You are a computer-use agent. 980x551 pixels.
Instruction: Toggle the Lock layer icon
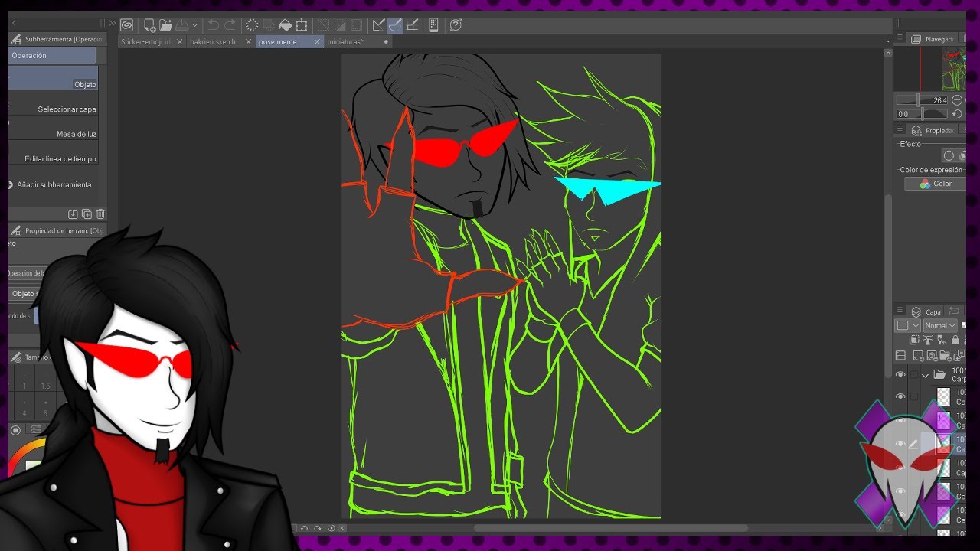click(x=955, y=339)
